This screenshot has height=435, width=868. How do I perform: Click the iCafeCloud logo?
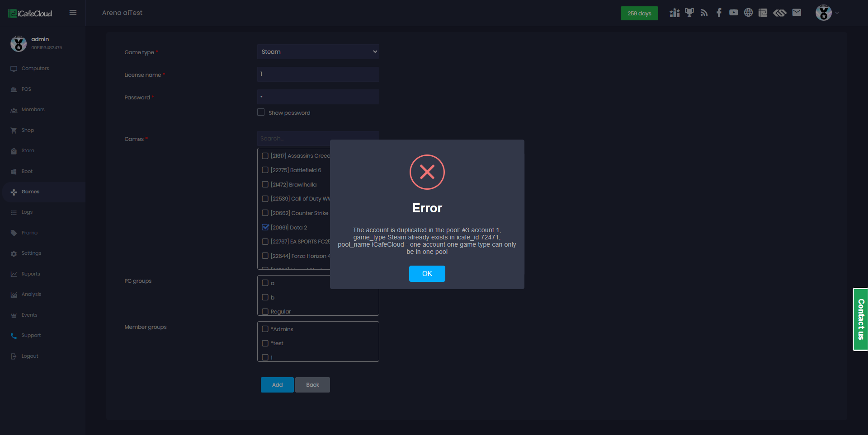tap(30, 14)
